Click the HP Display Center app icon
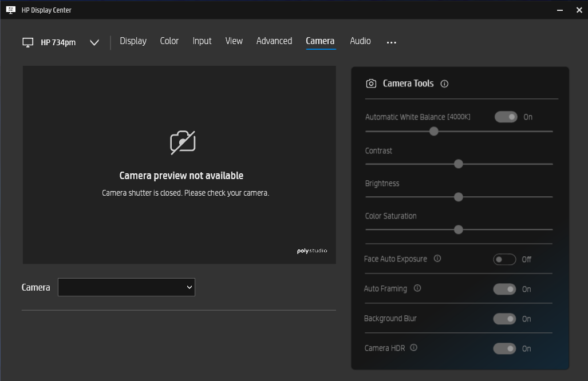588x381 pixels. [11, 10]
